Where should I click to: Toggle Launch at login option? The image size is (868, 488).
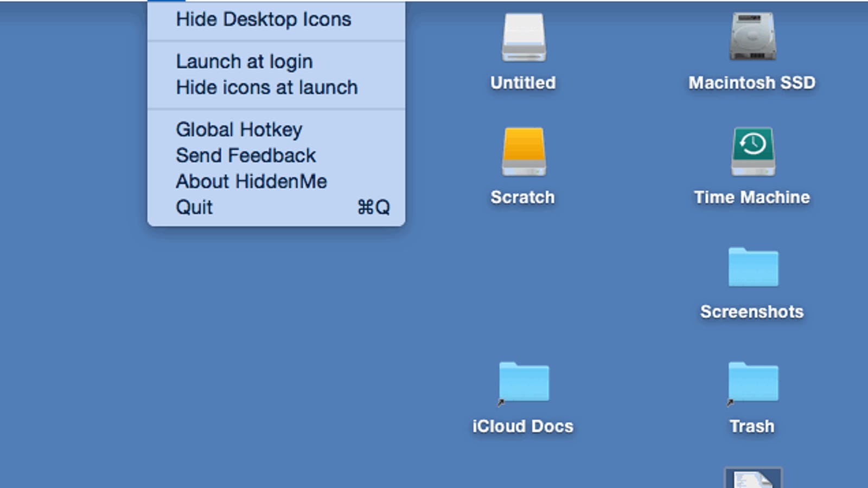(276, 61)
